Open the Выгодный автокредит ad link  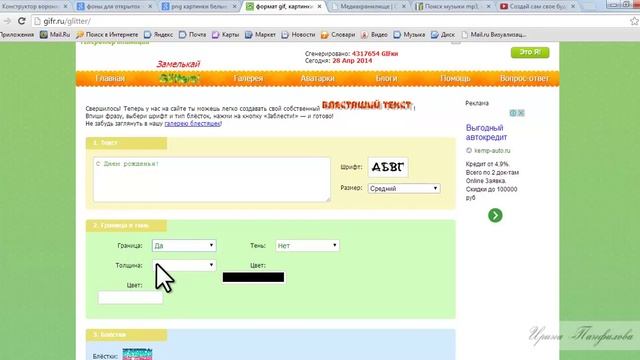(x=486, y=133)
